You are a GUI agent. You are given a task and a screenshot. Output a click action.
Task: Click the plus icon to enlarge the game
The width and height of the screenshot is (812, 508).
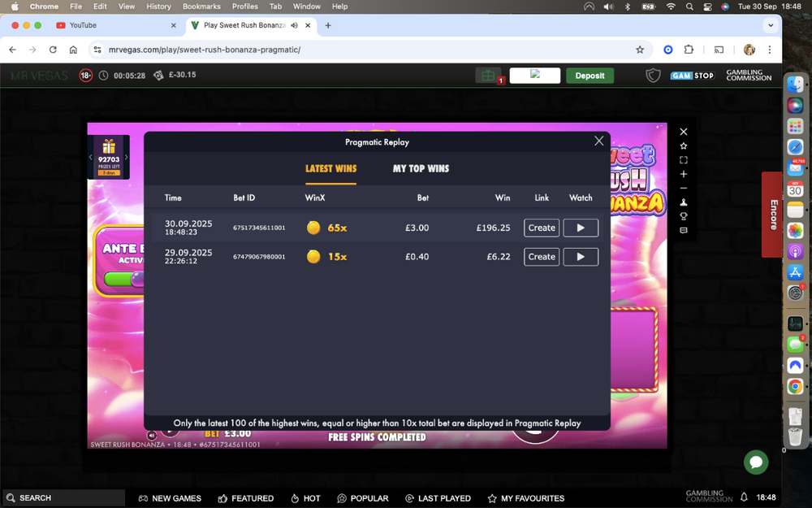pos(684,174)
